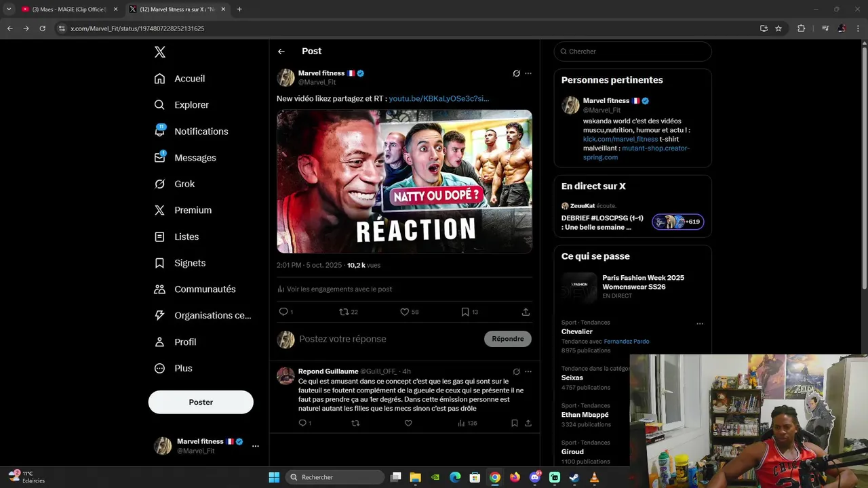Open the Windows Start menu
Image resolution: width=868 pixels, height=488 pixels.
pos(274,477)
